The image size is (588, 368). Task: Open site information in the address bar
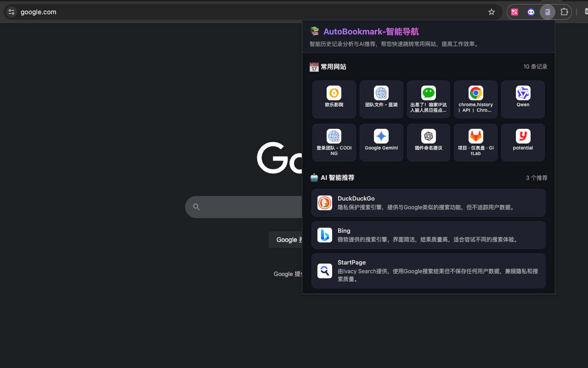pyautogui.click(x=11, y=12)
